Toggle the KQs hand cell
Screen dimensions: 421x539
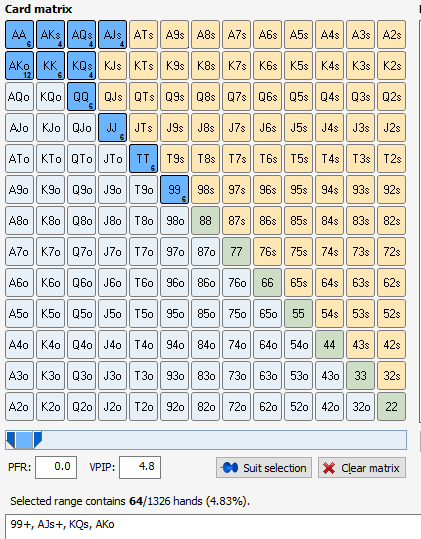click(x=81, y=66)
